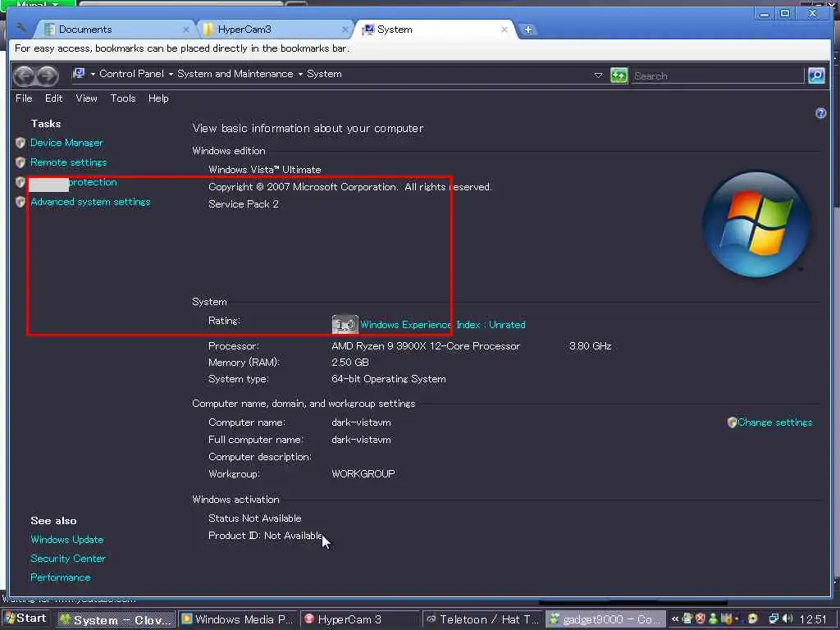
Task: Open Remote settings task link
Action: pyautogui.click(x=69, y=162)
